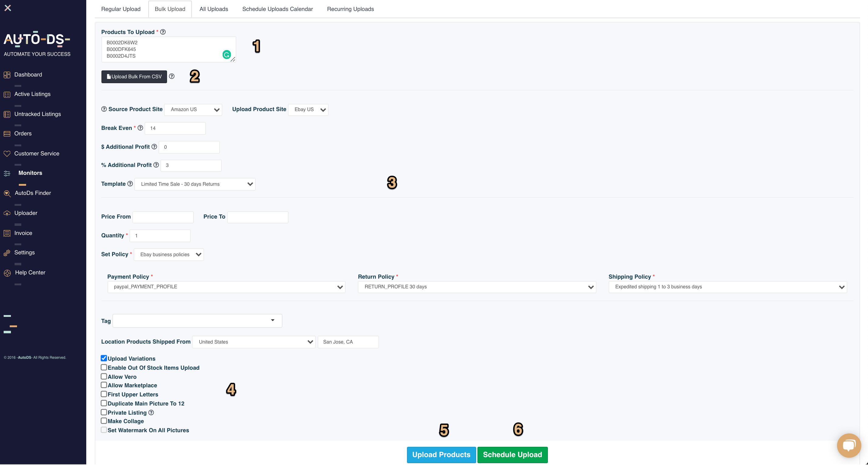This screenshot has width=868, height=465.
Task: Click the Grammarly icon in products textarea
Action: pos(227,54)
